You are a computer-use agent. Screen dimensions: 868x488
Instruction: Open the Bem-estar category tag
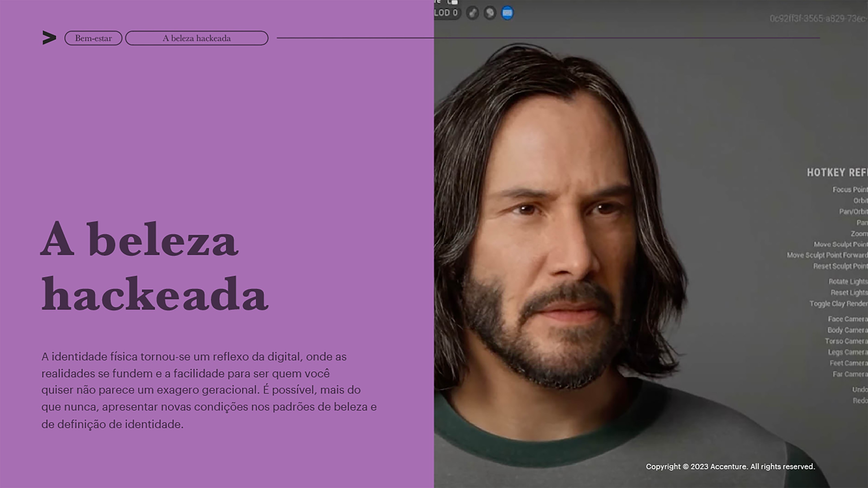93,38
